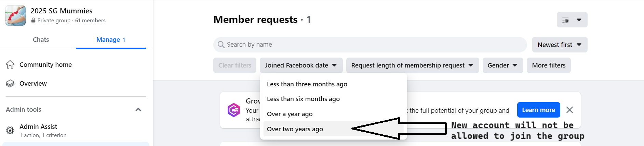Click the Admin Assist gear icon
Image resolution: width=644 pixels, height=146 pixels.
pyautogui.click(x=10, y=130)
